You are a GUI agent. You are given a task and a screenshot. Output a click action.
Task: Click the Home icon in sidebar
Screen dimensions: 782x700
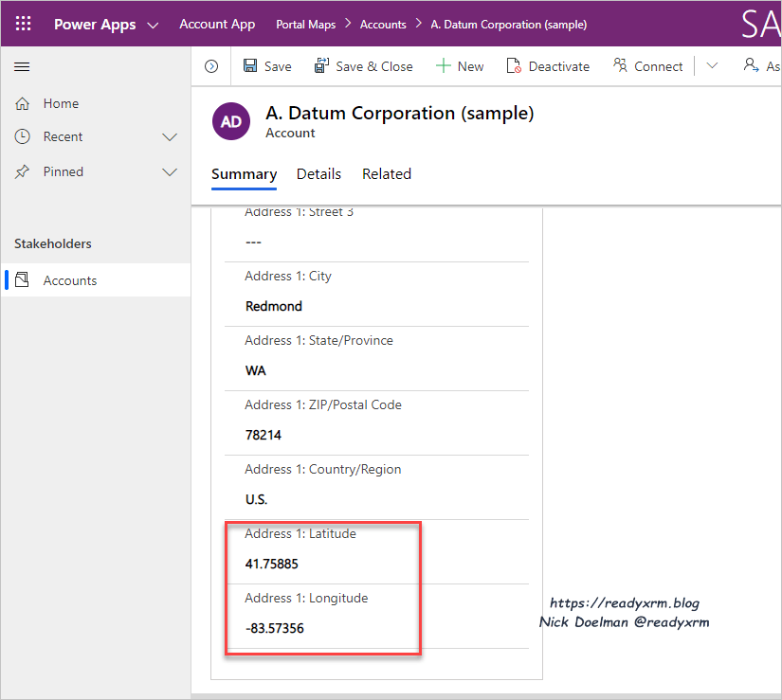23,103
